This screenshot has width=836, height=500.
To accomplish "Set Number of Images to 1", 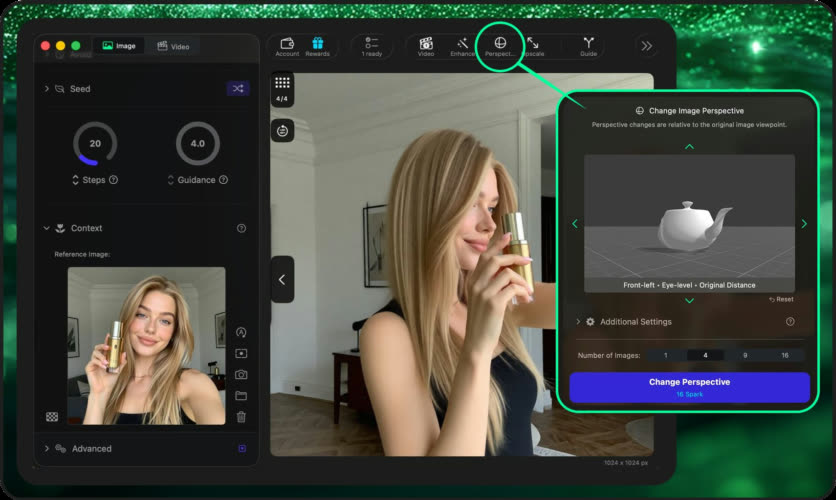I will (x=666, y=355).
